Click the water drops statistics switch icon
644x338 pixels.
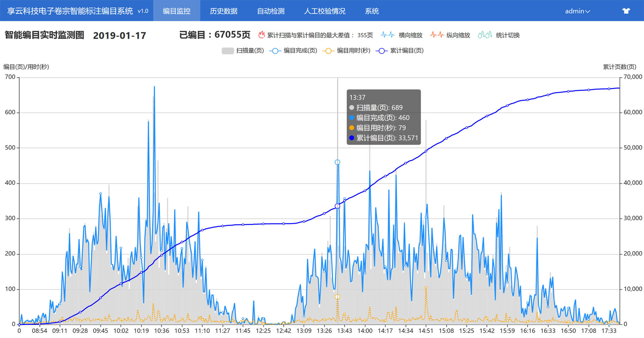[x=485, y=35]
